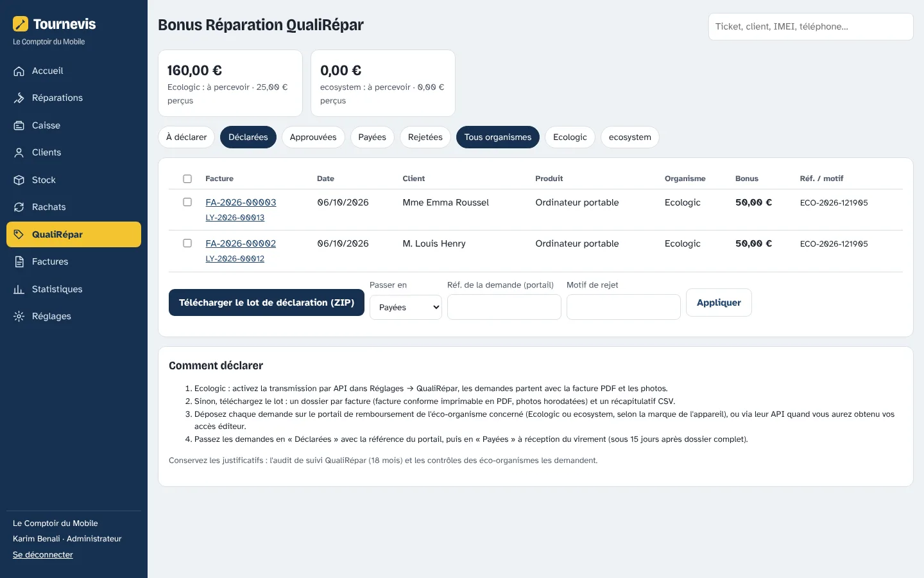Focus the Réf. de la demande field
924x578 pixels.
[504, 307]
